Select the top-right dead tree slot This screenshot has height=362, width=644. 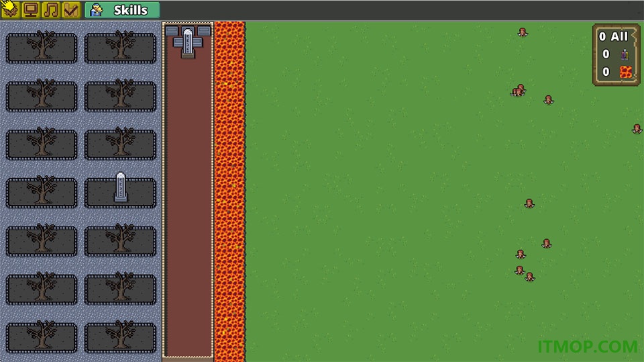120,48
